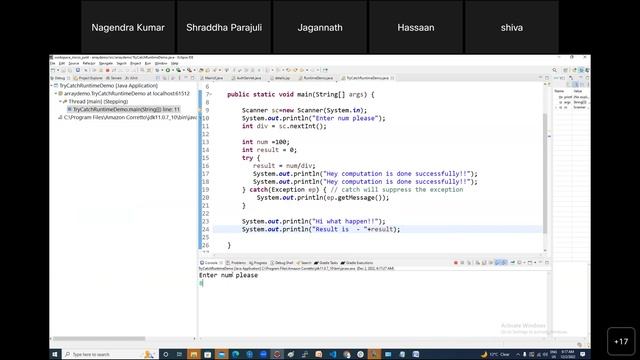Click the Scroll Lock icon in Console toolbar
Image resolution: width=640 pixels, height=360 pixels.
click(x=484, y=263)
